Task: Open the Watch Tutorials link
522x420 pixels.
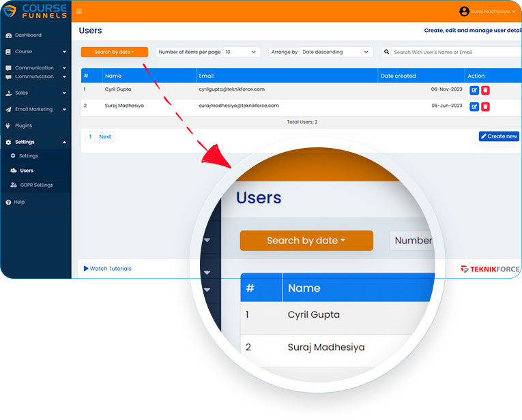Action: (108, 269)
